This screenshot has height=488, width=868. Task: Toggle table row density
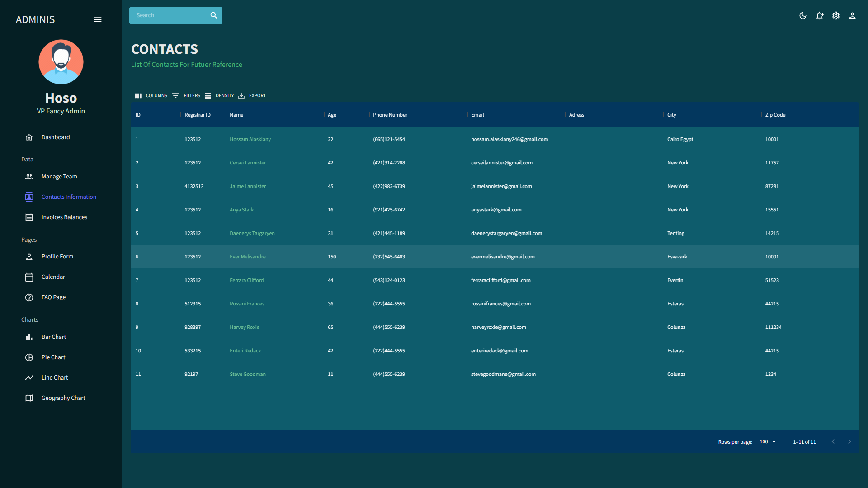click(x=219, y=95)
